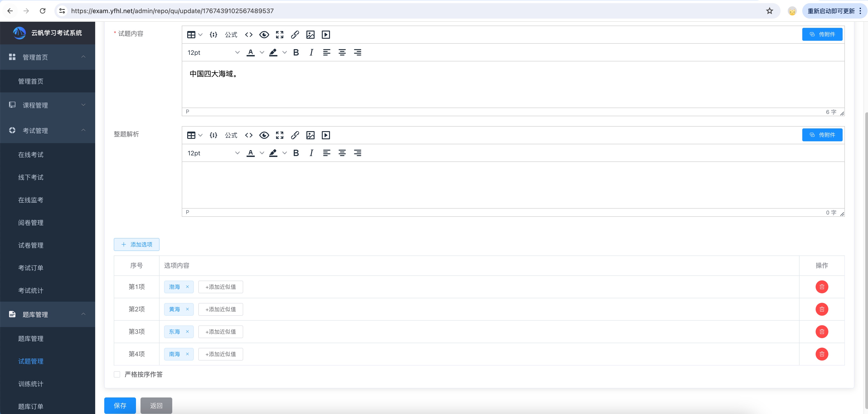The image size is (868, 414).
Task: Apply text color in 整题解析 editor
Action: click(x=250, y=153)
